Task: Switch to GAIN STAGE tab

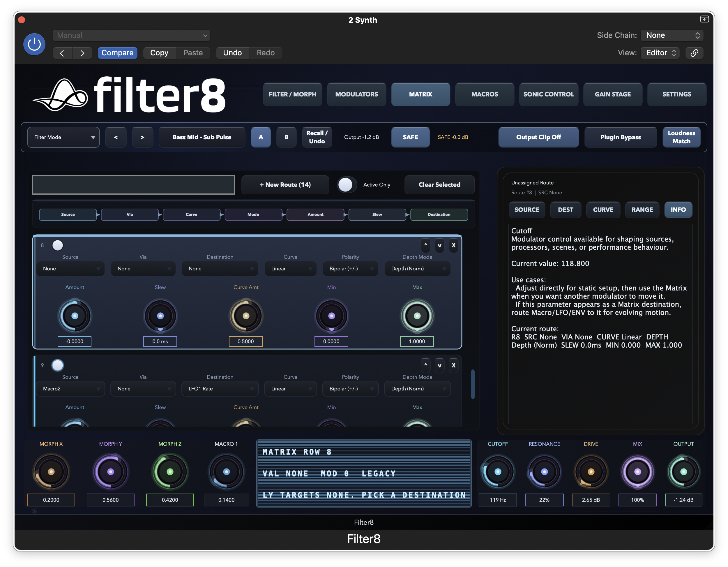Action: [613, 94]
